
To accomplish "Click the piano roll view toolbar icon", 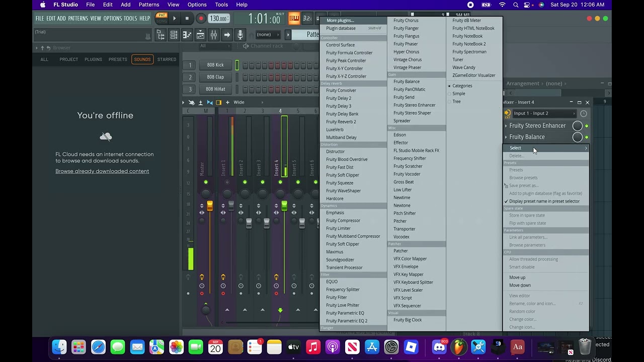I will click(x=187, y=35).
